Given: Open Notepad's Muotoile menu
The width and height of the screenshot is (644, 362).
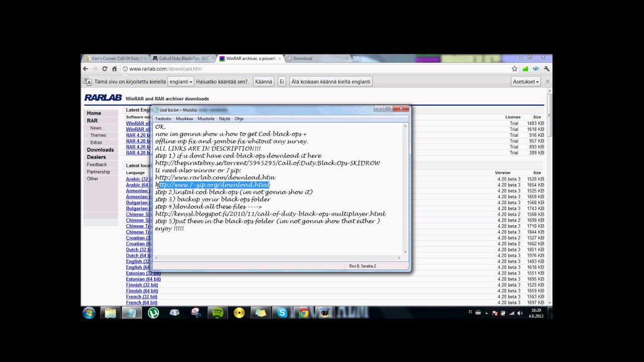Looking at the screenshot, I should 206,119.
